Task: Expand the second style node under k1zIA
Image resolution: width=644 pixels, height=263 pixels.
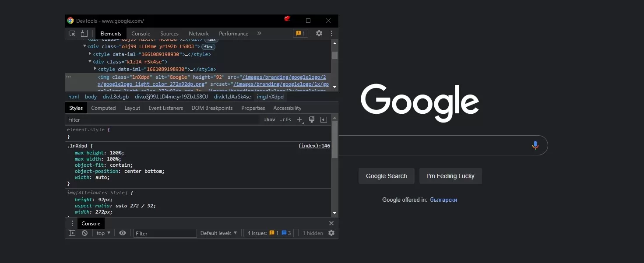Action: (95, 69)
